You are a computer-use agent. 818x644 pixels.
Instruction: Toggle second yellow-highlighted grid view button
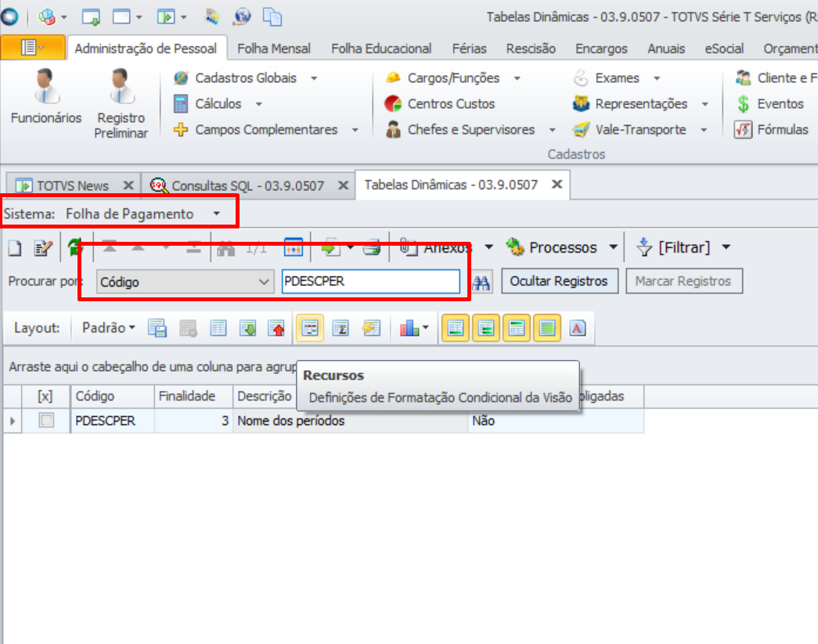[485, 328]
